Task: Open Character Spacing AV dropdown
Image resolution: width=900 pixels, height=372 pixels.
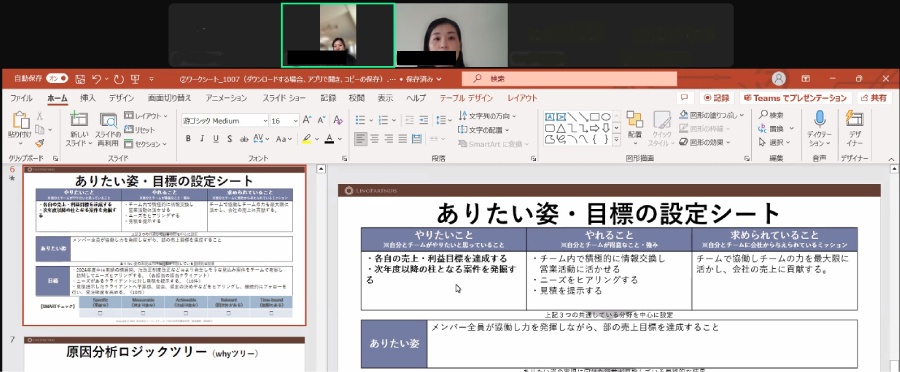Action: (261, 138)
